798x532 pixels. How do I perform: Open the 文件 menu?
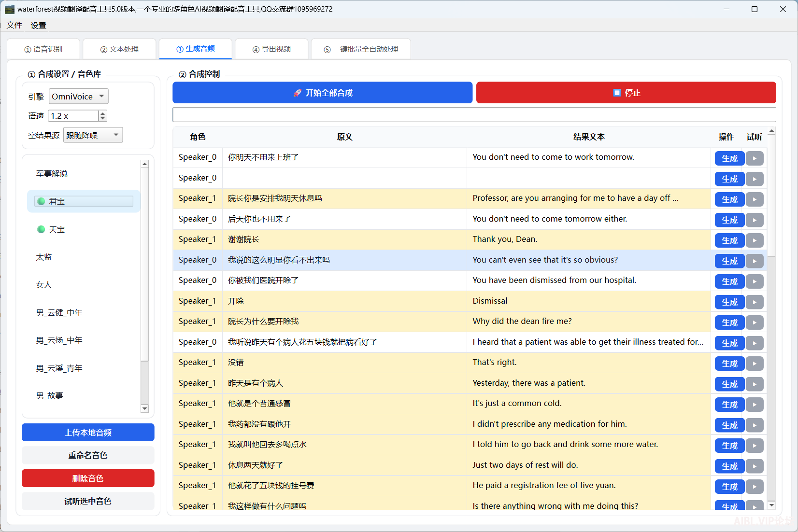click(x=14, y=25)
